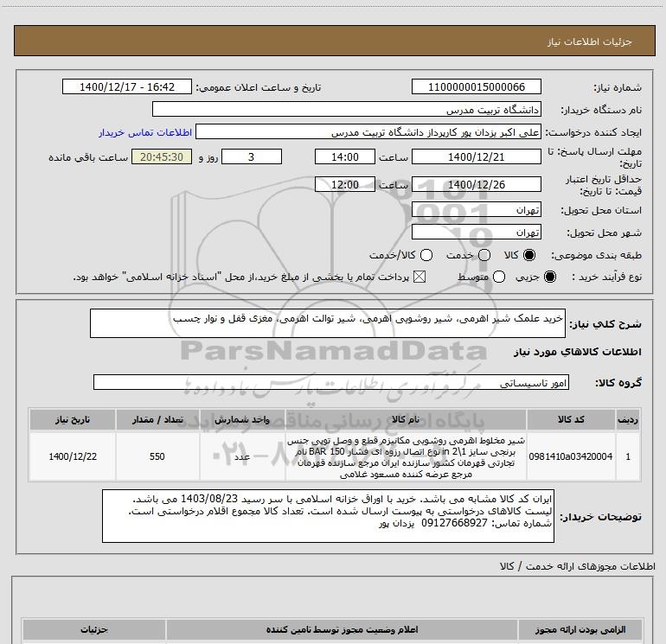Click the remaining time countdown 20:45:30

[162, 156]
